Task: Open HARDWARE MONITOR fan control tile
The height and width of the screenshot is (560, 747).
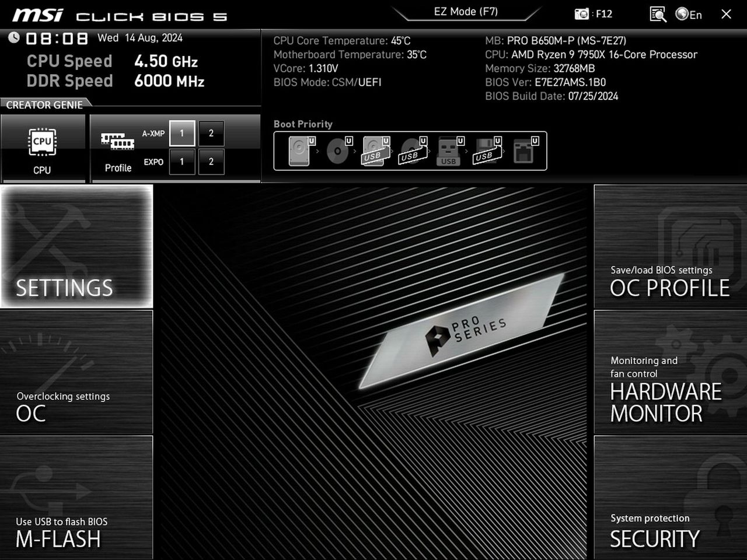Action: click(x=671, y=372)
